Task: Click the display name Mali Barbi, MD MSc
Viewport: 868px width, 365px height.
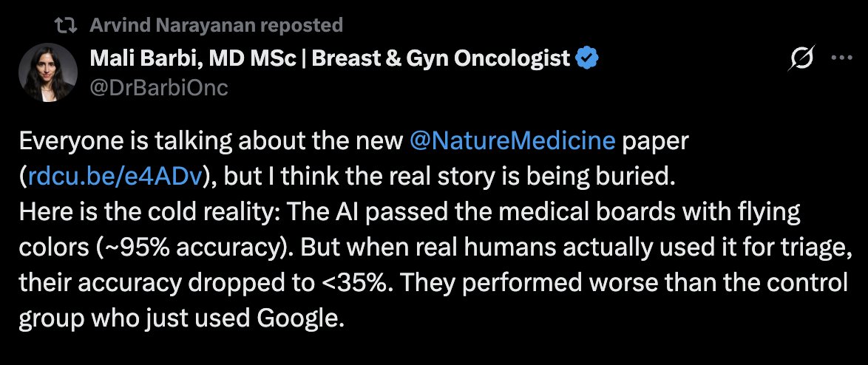Action: 195,58
